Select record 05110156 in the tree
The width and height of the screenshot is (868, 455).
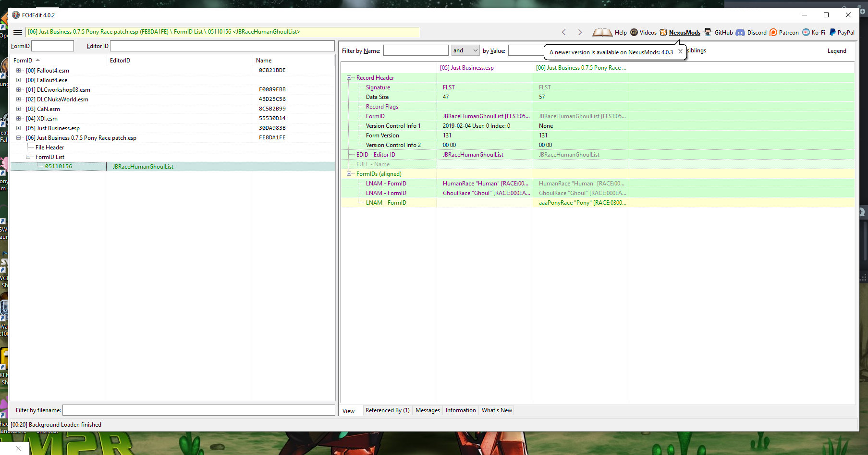(x=59, y=166)
